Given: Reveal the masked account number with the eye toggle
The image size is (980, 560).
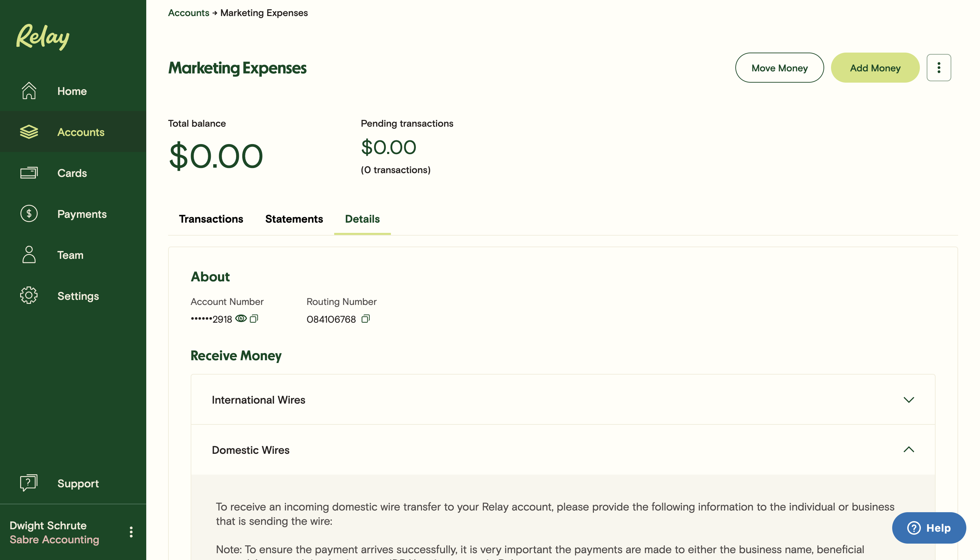Looking at the screenshot, I should tap(241, 318).
